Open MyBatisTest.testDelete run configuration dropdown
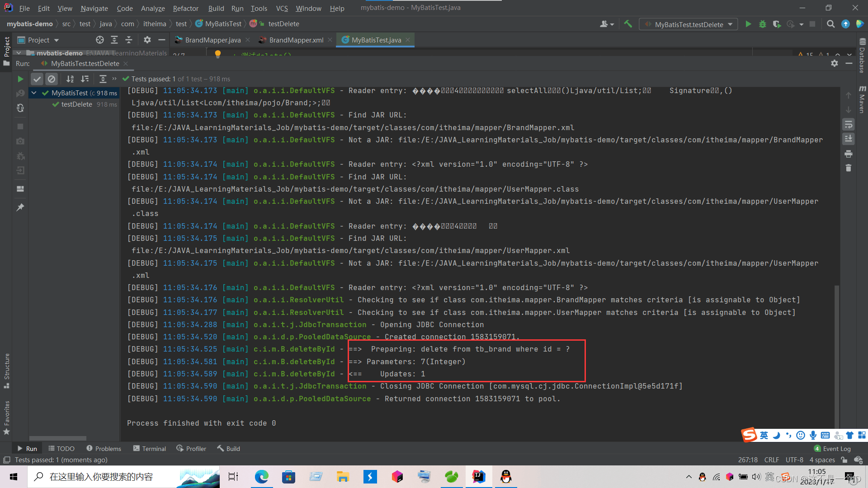Screen dimensions: 868x488 [689, 24]
